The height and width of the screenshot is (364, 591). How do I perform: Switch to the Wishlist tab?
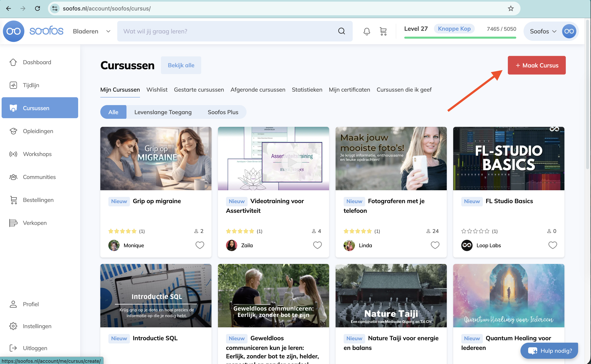point(157,90)
